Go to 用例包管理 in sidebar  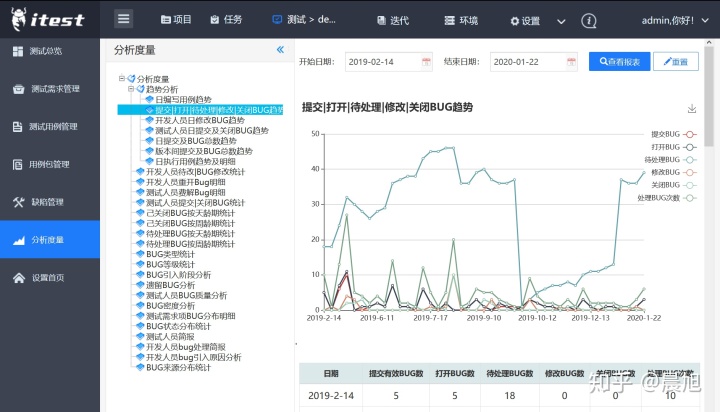[50, 164]
